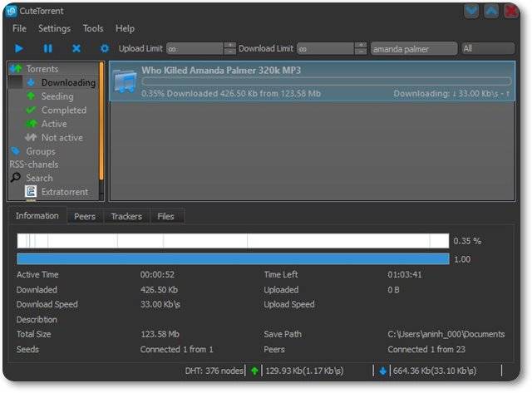532x393 pixels.
Task: Click the Upload Limit field
Action: 195,49
